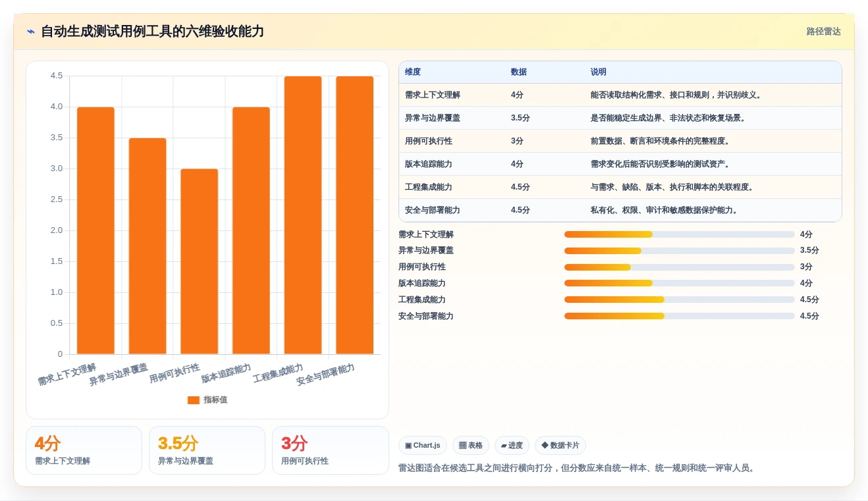868x501 pixels.
Task: Click the 指标值 legend label
Action: click(215, 400)
